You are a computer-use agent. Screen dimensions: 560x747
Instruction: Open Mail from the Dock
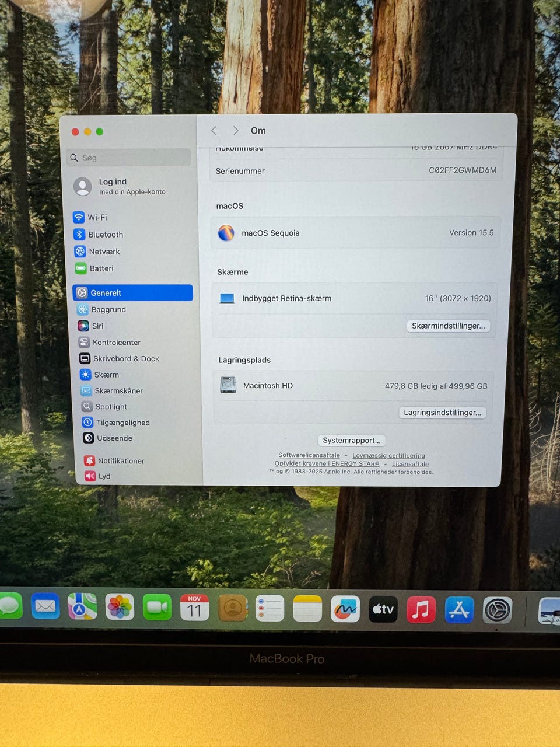(45, 606)
